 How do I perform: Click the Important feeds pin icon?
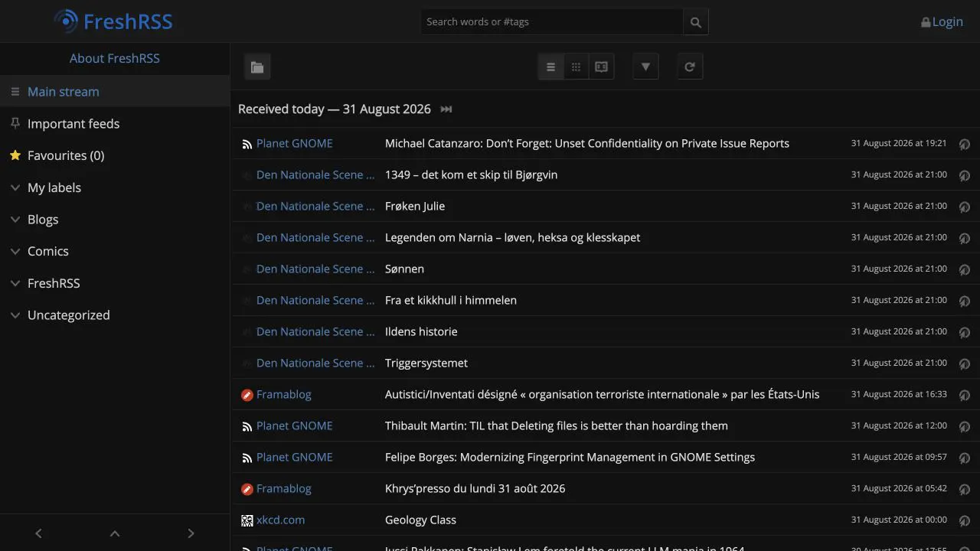(15, 123)
